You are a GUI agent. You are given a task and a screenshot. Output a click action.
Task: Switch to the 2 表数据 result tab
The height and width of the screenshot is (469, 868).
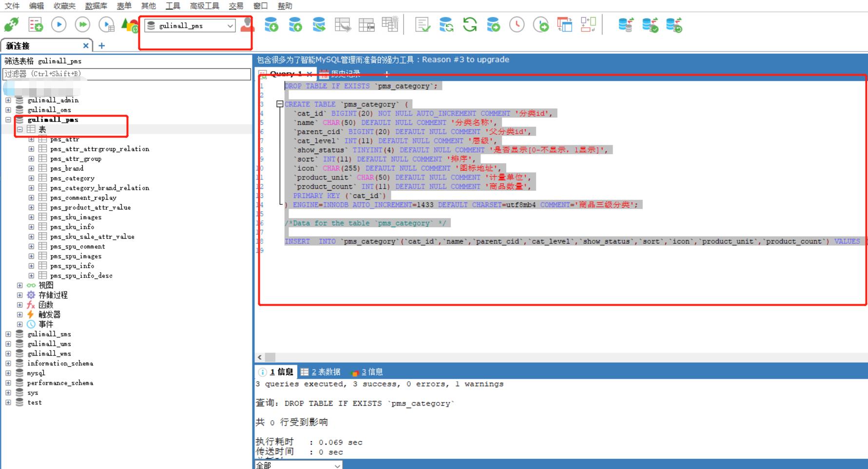point(320,372)
